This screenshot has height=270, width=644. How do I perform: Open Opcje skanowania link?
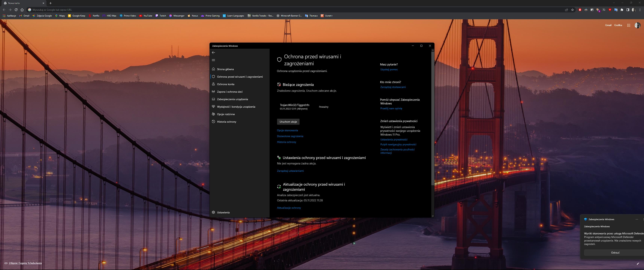pos(287,130)
